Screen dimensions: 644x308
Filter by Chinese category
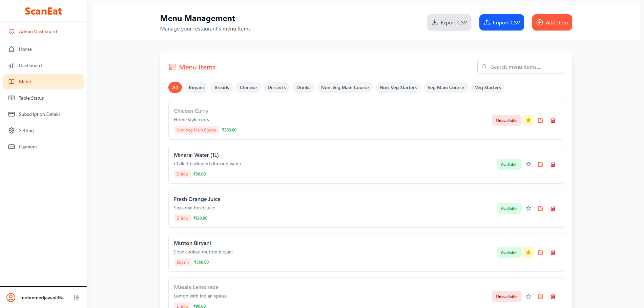[x=248, y=87]
